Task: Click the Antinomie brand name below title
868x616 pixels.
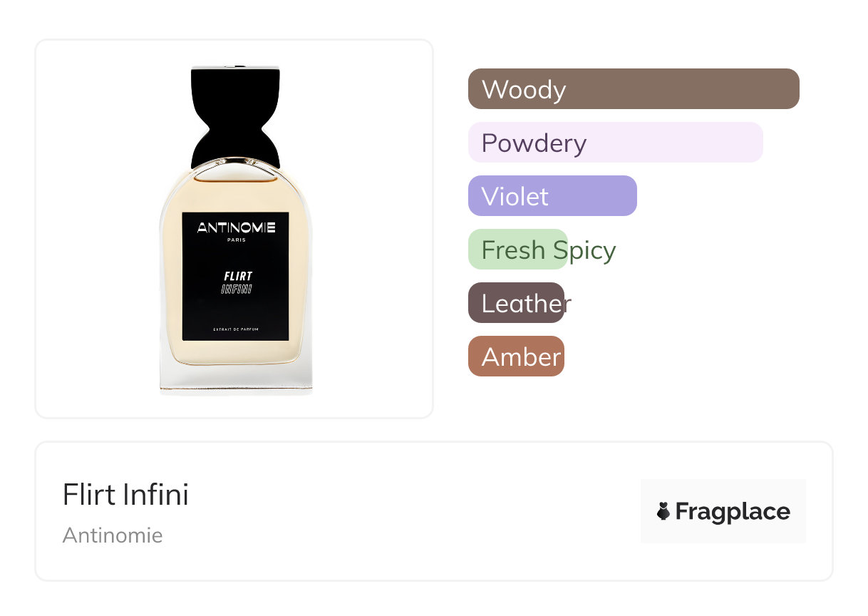Action: point(113,535)
